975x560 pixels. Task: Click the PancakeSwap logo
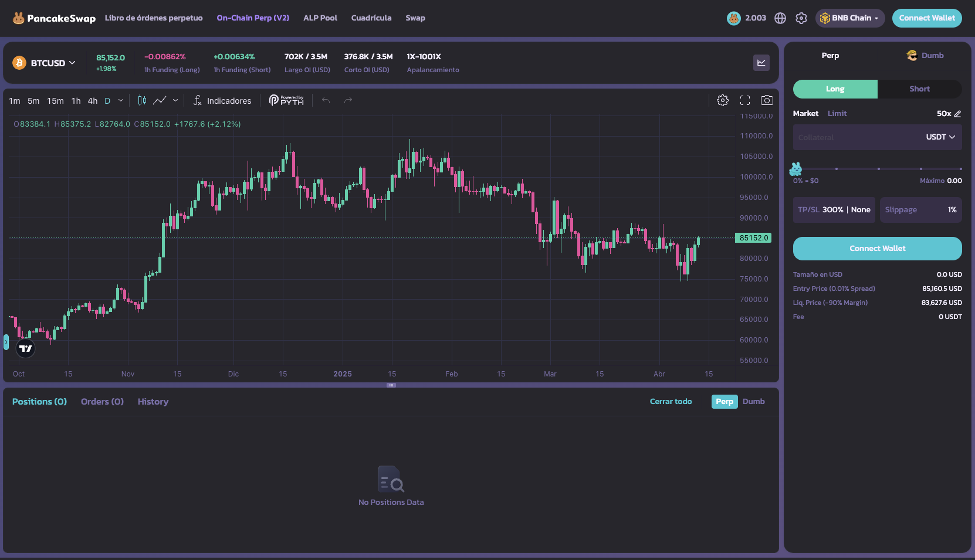click(54, 18)
